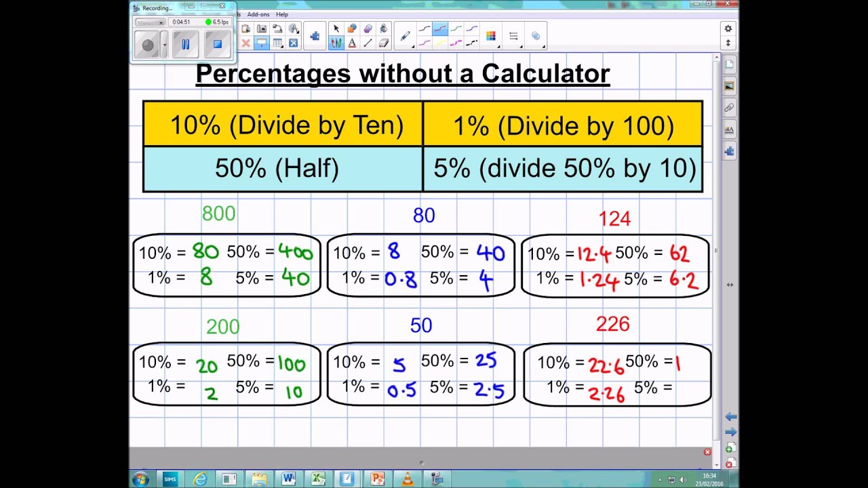
Task: Open the recorder Menu dropdown
Action: tap(150, 22)
